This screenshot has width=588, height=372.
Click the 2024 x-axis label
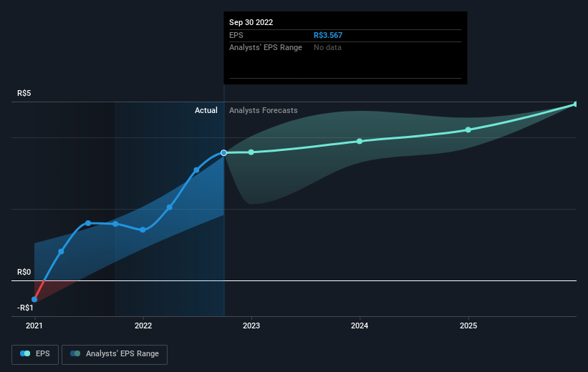point(360,325)
